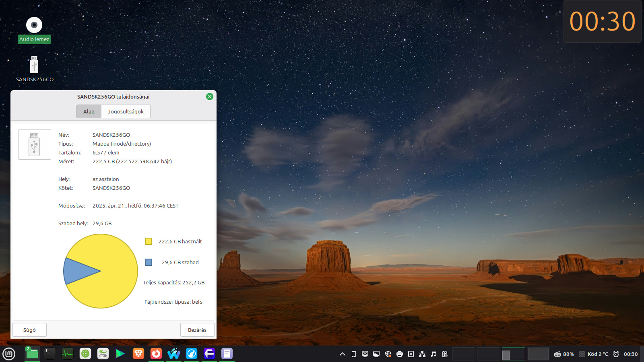Click the Súgó help button

(x=29, y=330)
